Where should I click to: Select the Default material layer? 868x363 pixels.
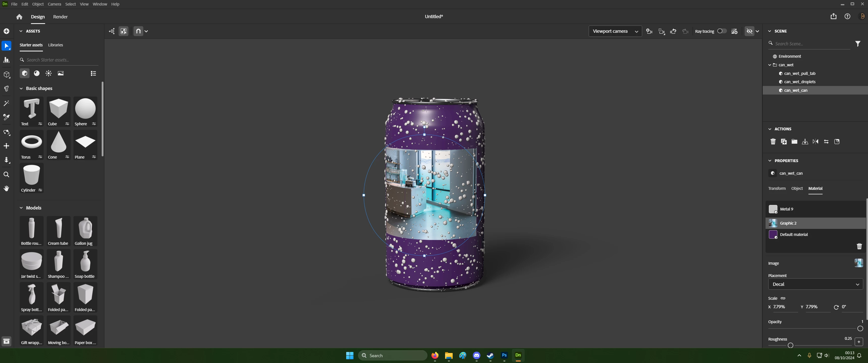coord(794,235)
